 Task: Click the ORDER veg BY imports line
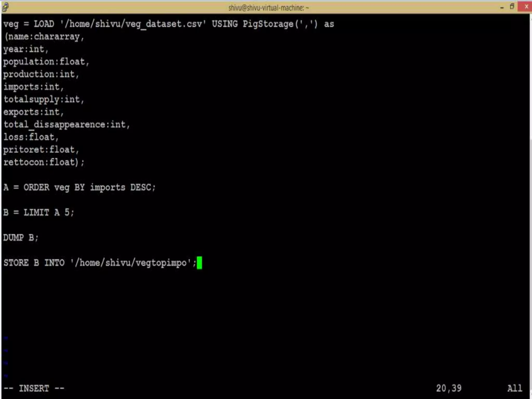click(x=79, y=188)
